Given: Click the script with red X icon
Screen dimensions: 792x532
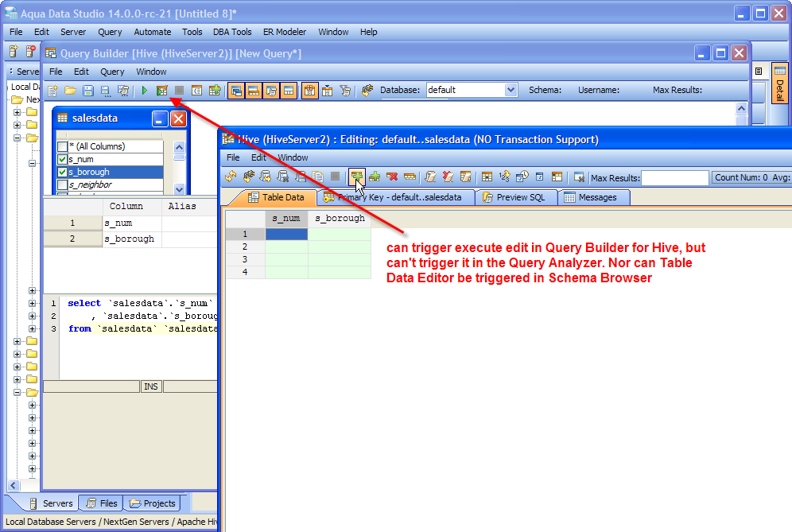Looking at the screenshot, I should pos(448,177).
